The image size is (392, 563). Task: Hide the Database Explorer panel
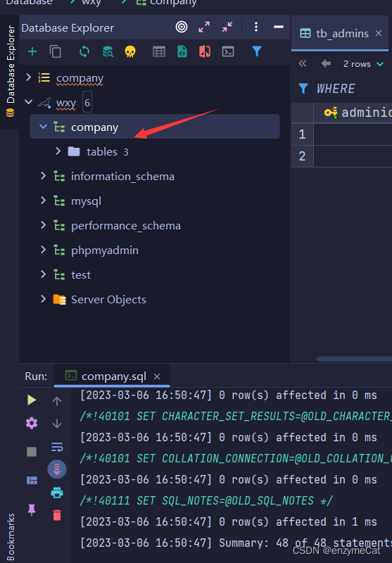coord(279,27)
